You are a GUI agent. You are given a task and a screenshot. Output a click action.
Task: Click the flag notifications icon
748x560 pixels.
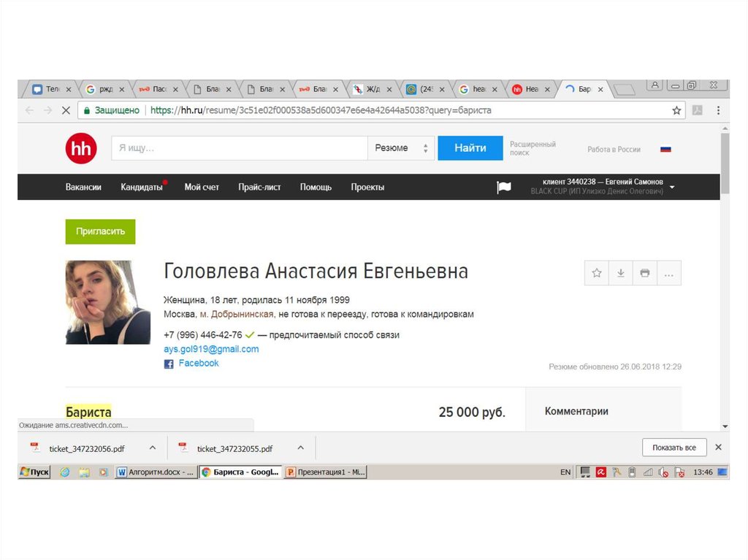pyautogui.click(x=504, y=187)
